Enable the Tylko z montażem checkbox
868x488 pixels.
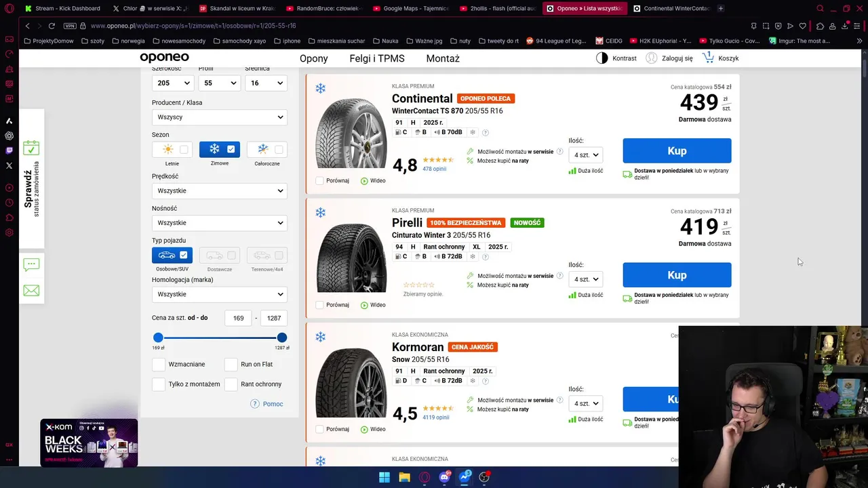(x=158, y=384)
